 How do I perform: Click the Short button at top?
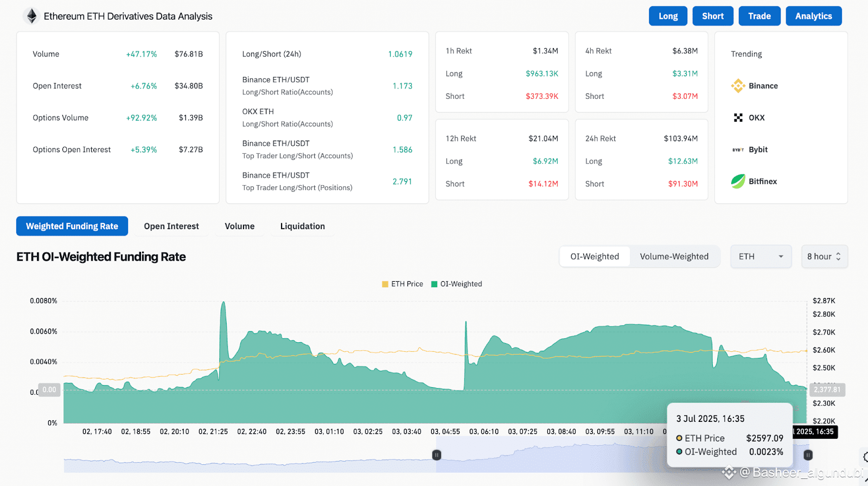tap(713, 16)
